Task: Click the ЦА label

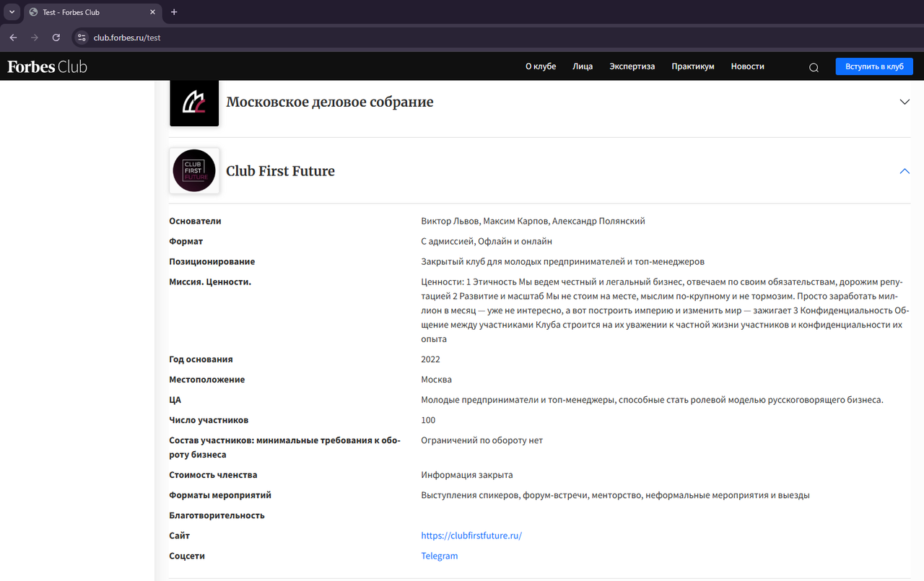Action: [175, 400]
